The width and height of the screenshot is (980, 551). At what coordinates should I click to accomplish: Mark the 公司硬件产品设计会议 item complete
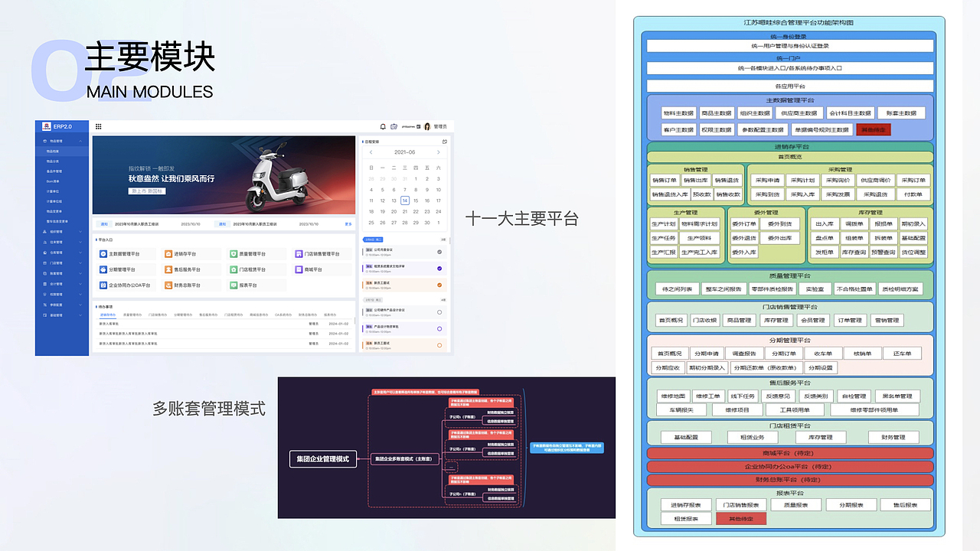coord(439,312)
